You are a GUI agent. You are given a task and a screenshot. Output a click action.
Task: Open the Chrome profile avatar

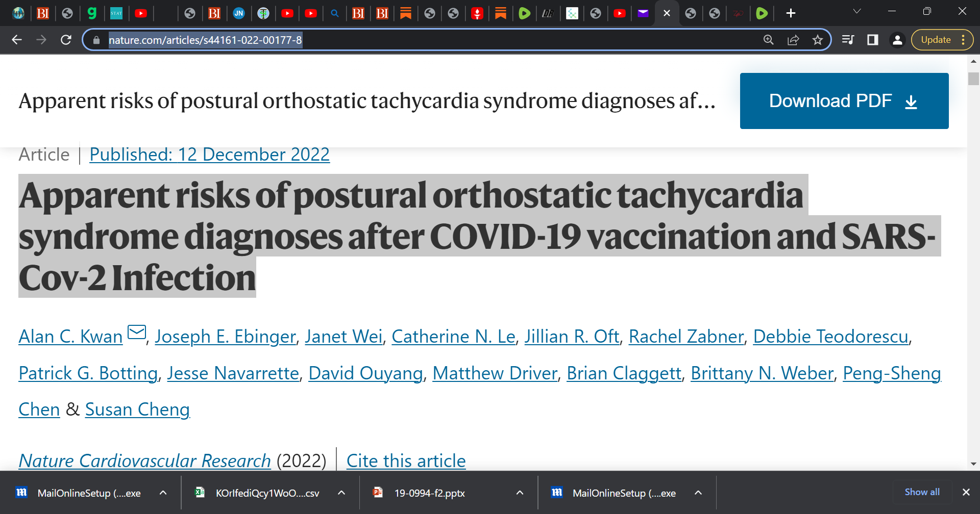click(897, 40)
